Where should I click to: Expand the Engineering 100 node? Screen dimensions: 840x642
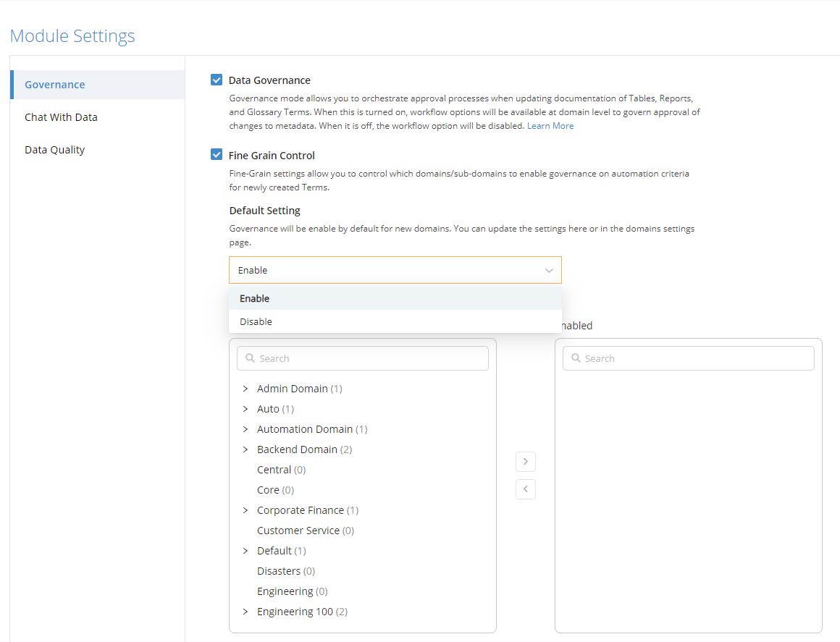tap(245, 612)
